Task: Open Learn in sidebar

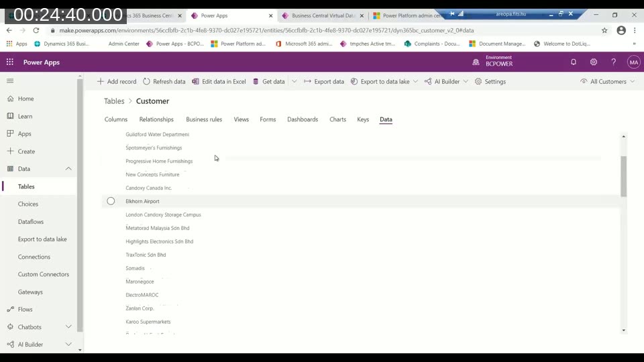Action: tap(25, 116)
